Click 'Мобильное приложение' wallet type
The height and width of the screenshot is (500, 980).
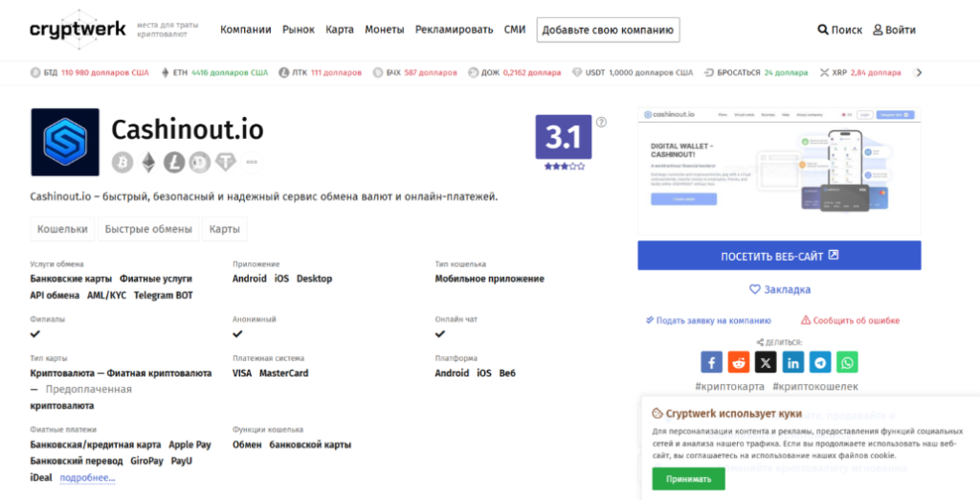tap(489, 279)
